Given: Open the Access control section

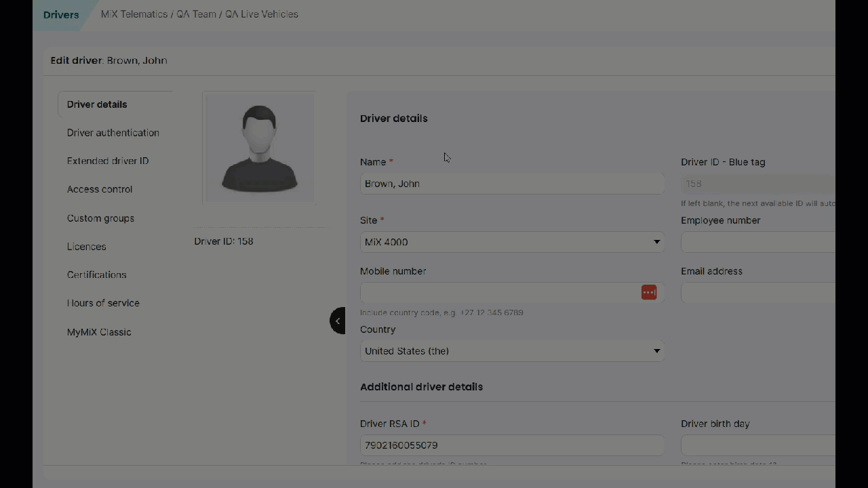Looking at the screenshot, I should tap(100, 190).
